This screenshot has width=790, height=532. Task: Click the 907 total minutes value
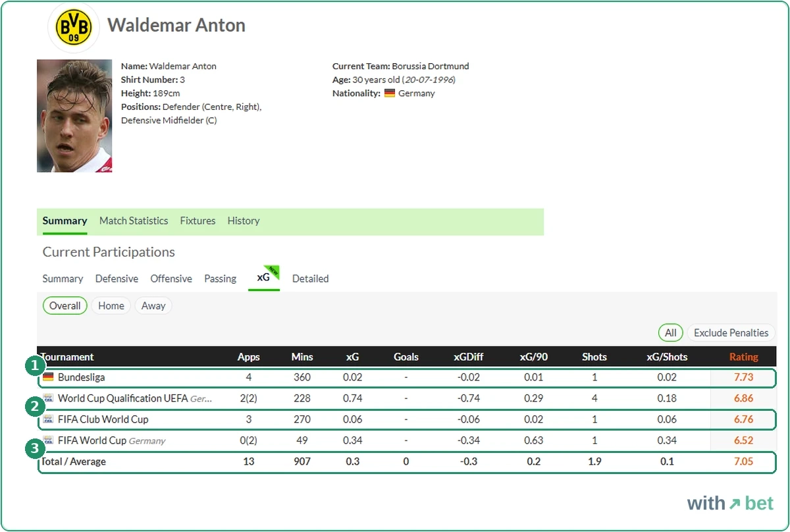click(302, 462)
